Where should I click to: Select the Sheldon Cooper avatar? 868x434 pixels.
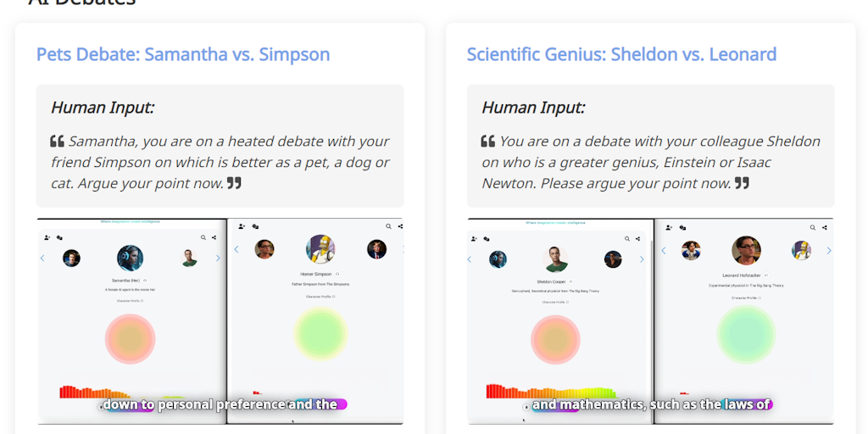point(555,259)
